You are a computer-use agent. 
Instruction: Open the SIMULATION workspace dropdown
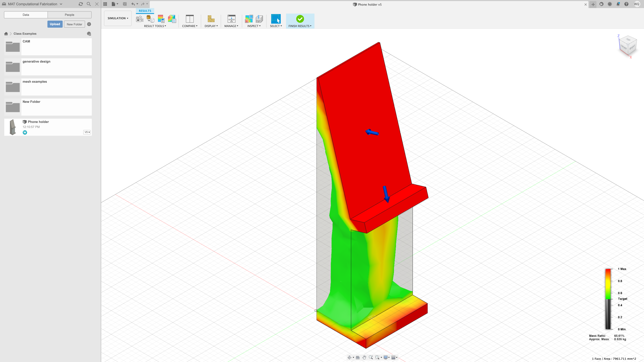click(x=118, y=18)
